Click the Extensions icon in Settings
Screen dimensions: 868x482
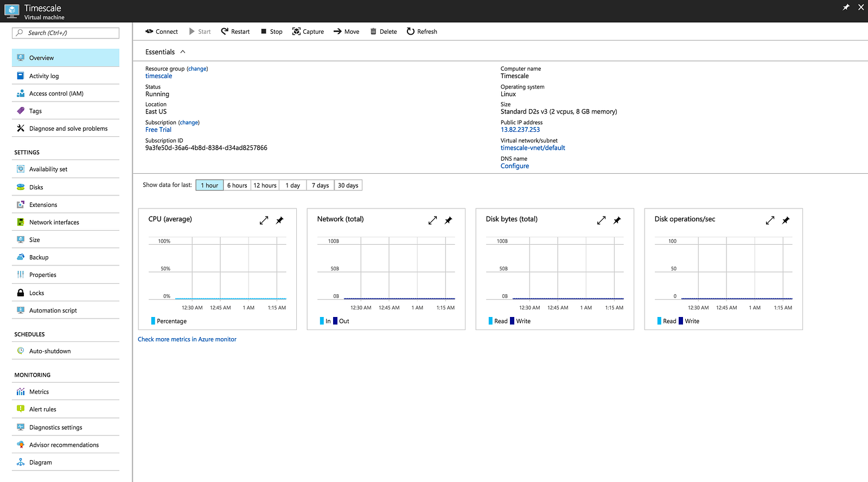pos(21,205)
